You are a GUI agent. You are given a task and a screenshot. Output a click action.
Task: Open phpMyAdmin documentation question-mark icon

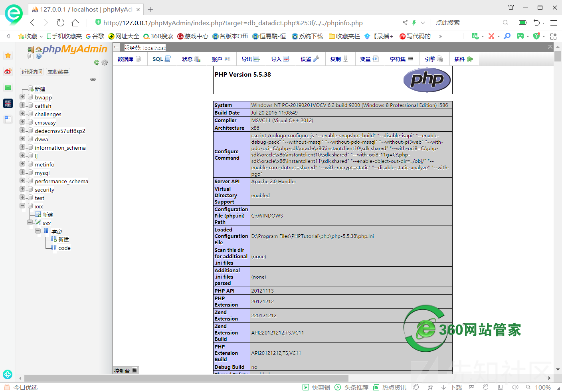point(39,56)
